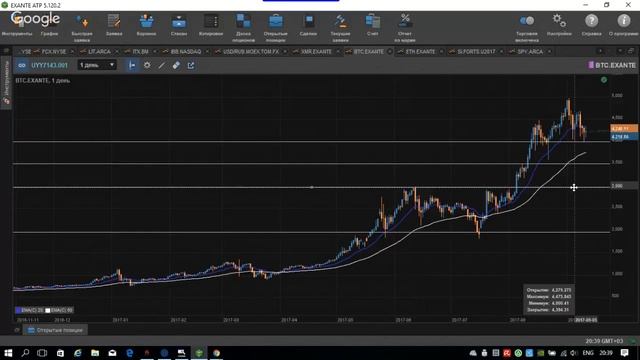The height and width of the screenshot is (360, 640).
Task: Switch to the LIT.ARCA tab
Action: pyautogui.click(x=99, y=51)
